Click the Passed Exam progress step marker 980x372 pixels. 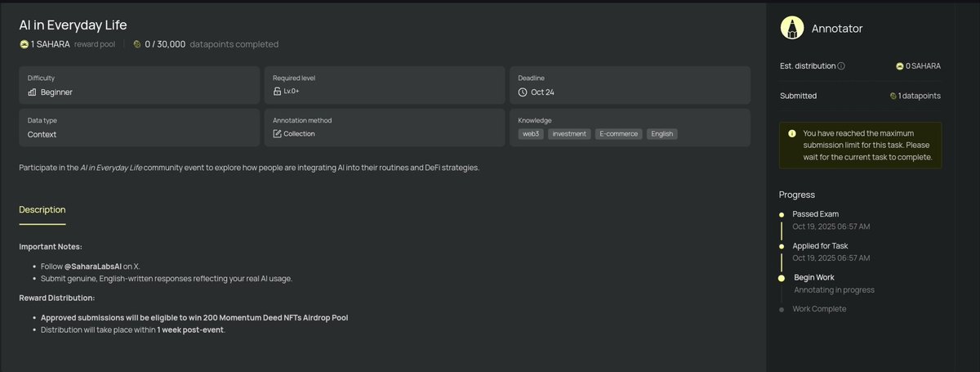[782, 214]
